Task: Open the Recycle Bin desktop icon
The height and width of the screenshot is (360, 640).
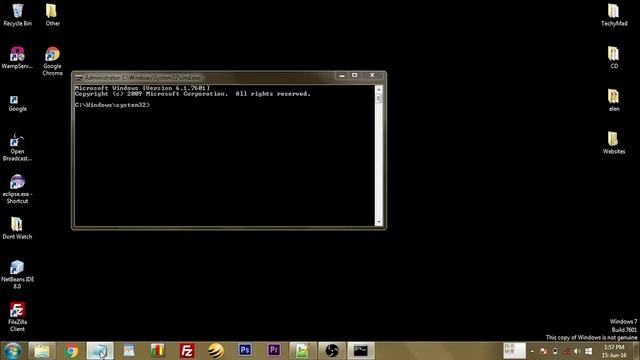Action: [x=18, y=15]
